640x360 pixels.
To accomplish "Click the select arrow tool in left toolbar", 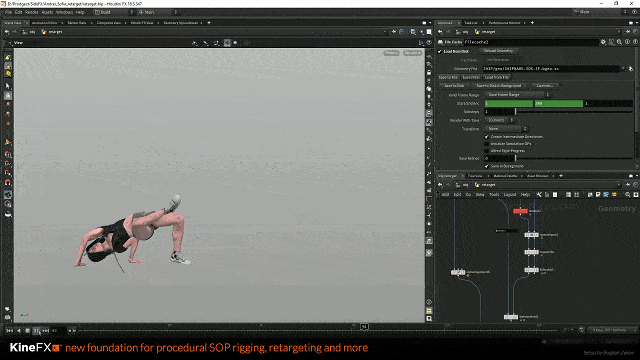I will coord(8,86).
